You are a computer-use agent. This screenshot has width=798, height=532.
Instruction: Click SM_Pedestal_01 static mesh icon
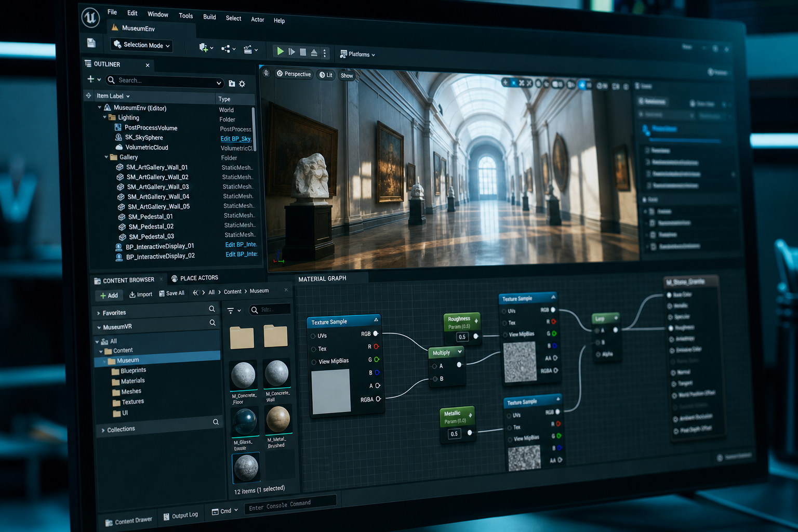coord(122,217)
